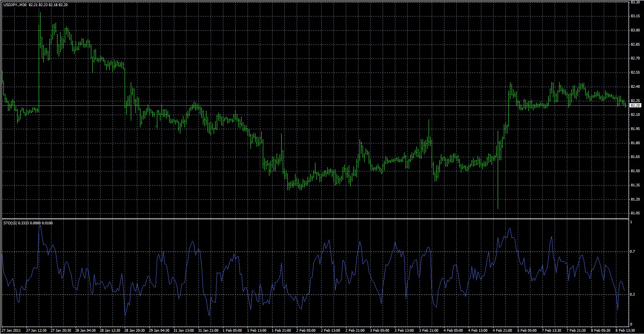The image size is (644, 334).
Task: Select the 1 Feb 05:00 time label
Action: (x=233, y=330)
